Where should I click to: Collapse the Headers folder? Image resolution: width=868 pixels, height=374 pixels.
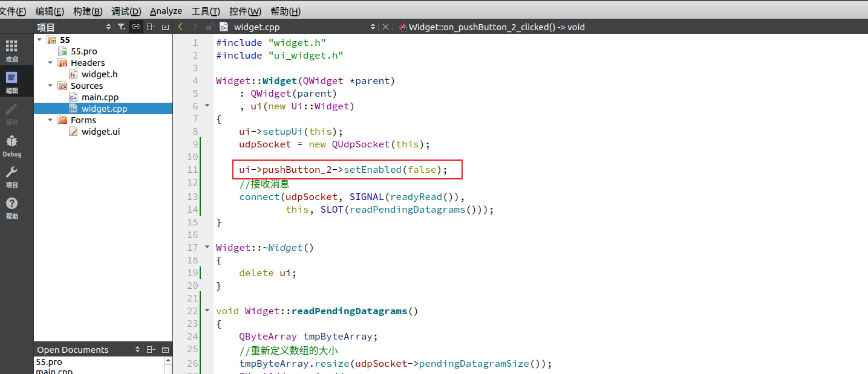[50, 63]
